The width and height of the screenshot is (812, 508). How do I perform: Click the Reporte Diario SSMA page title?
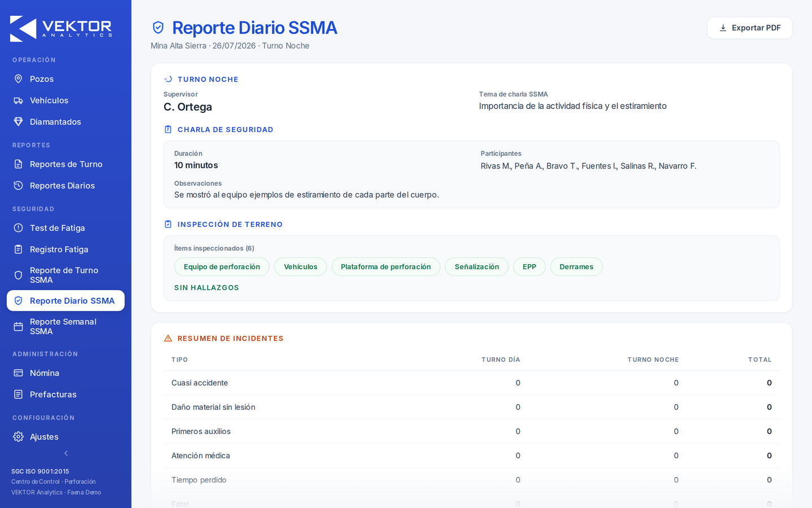coord(254,28)
